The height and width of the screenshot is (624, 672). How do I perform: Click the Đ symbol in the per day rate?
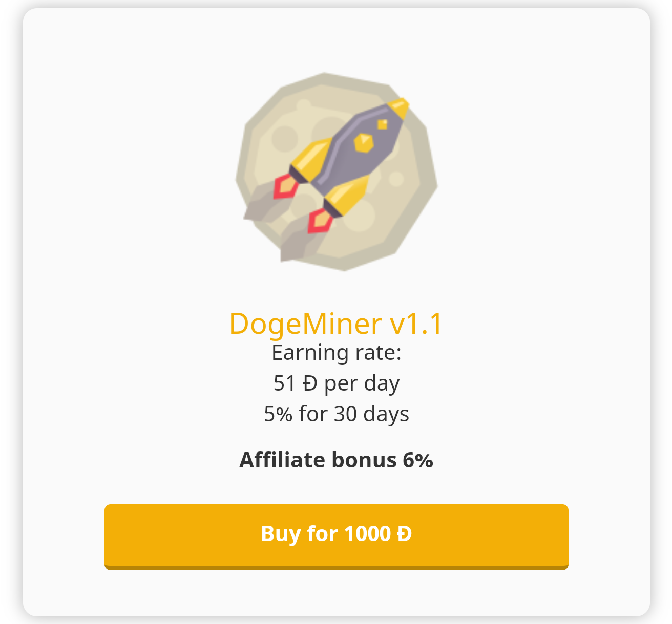(310, 383)
